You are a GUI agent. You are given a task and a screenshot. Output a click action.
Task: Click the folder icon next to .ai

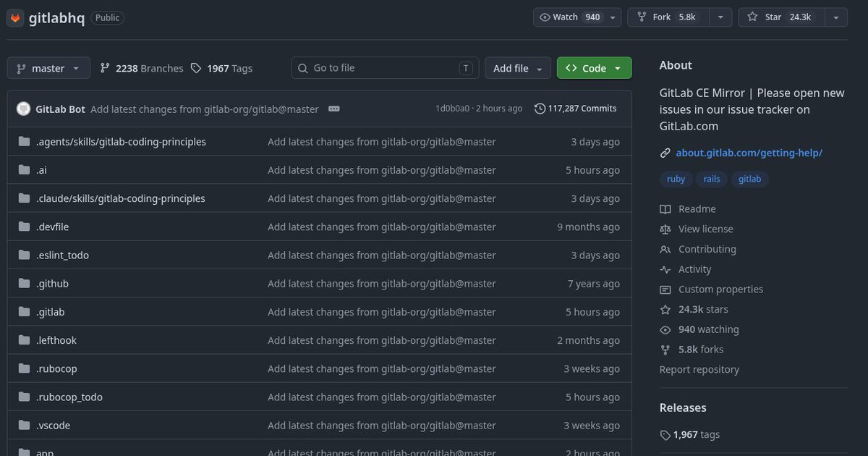point(24,170)
